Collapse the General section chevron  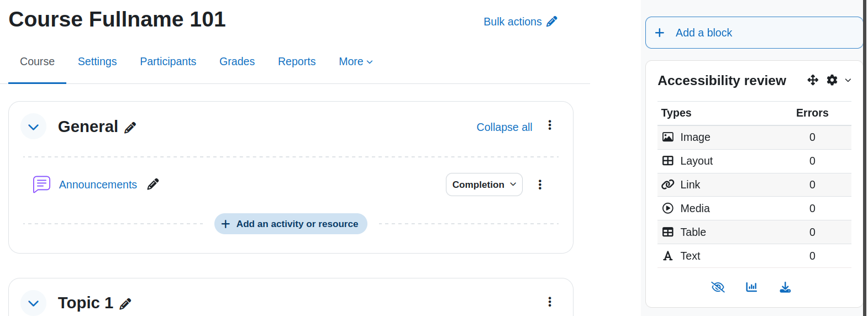click(33, 127)
